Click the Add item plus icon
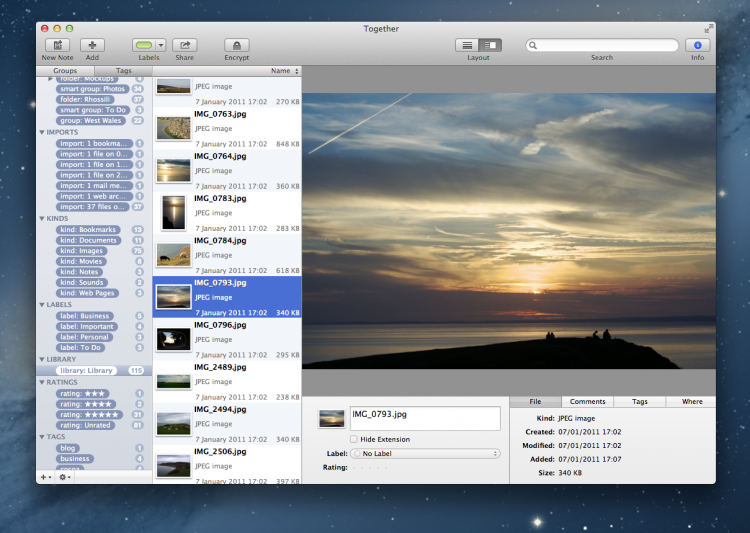 point(92,45)
